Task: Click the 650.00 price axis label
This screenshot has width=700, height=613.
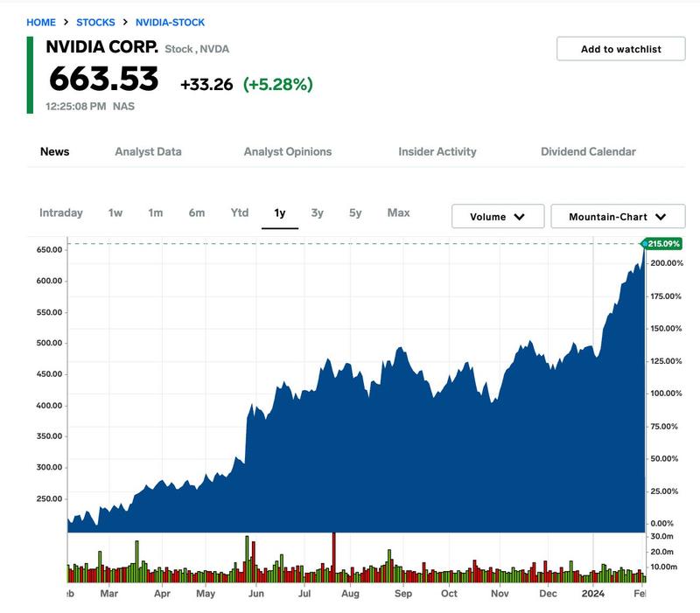Action: (x=50, y=250)
